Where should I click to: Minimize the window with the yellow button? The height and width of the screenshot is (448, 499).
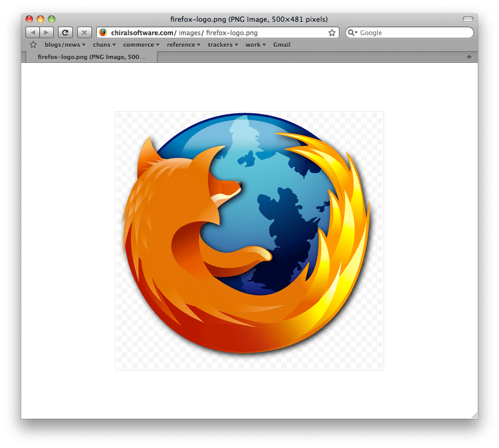pos(40,19)
